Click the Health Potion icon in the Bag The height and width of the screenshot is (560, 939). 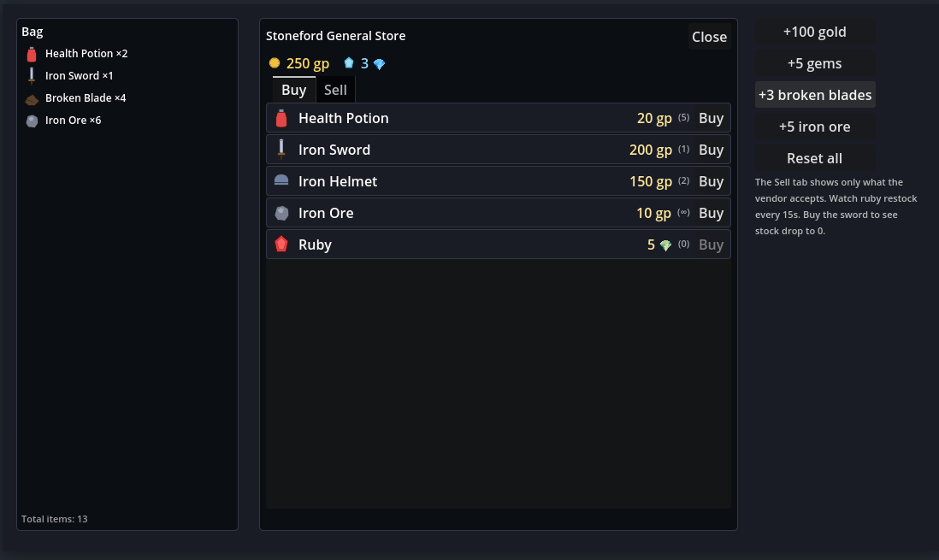[x=32, y=55]
